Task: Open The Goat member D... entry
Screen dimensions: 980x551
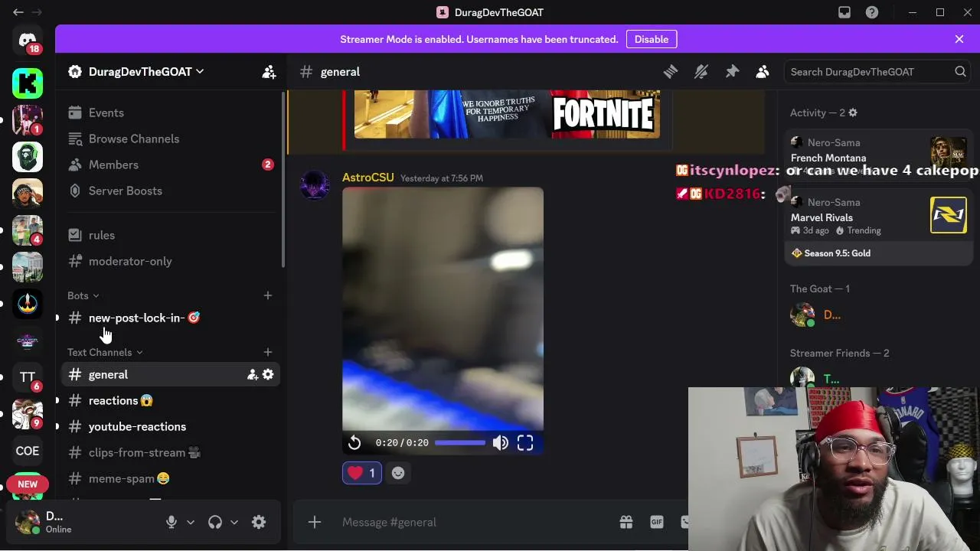Action: [x=879, y=315]
